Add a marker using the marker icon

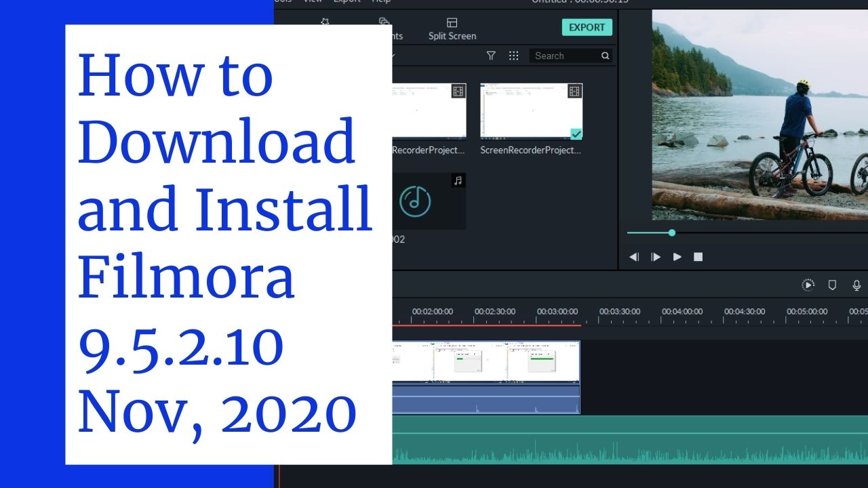[832, 285]
